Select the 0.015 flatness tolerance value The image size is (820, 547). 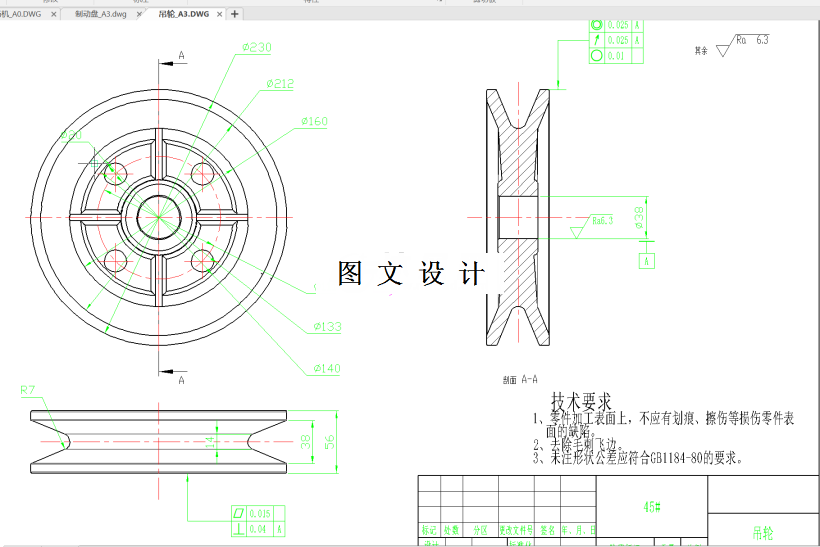(259, 514)
